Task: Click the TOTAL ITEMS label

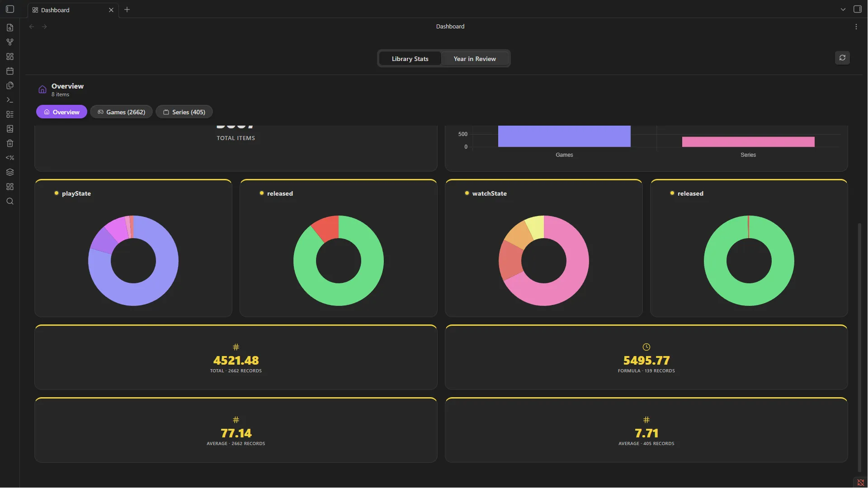Action: coord(236,138)
